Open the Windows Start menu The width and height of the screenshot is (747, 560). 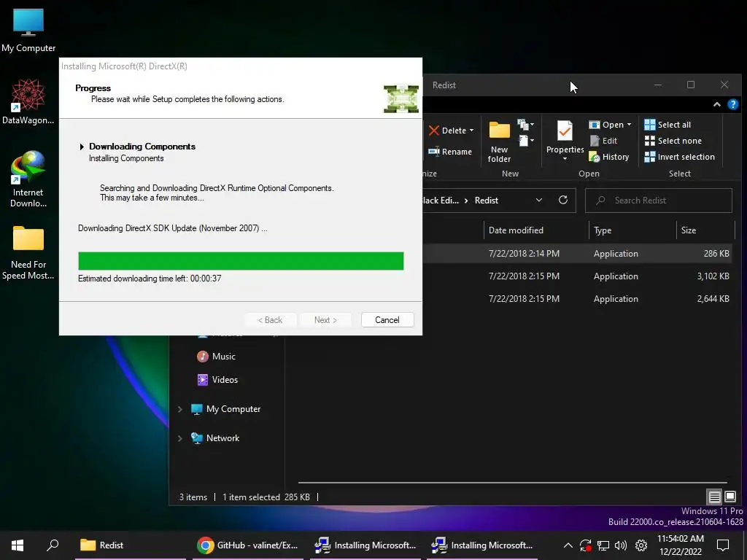pos(18,545)
